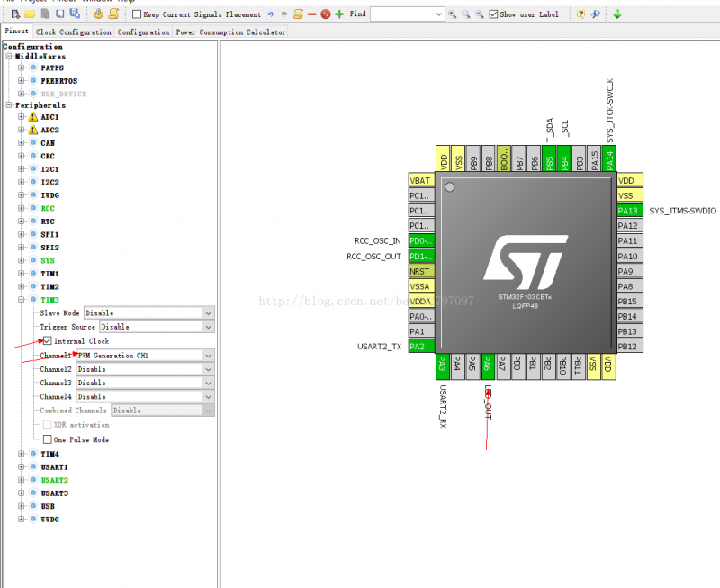Click the PA6 pin on the chip
Viewport: 720px width, 588px height.
[488, 363]
